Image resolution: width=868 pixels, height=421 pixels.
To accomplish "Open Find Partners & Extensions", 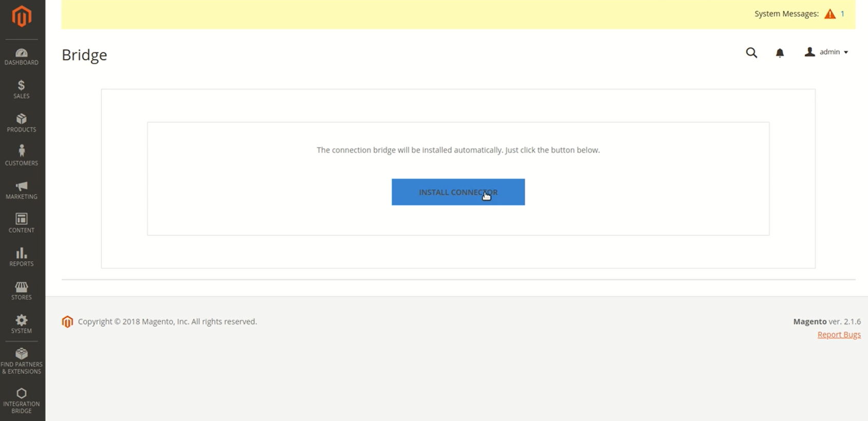I will tap(22, 361).
